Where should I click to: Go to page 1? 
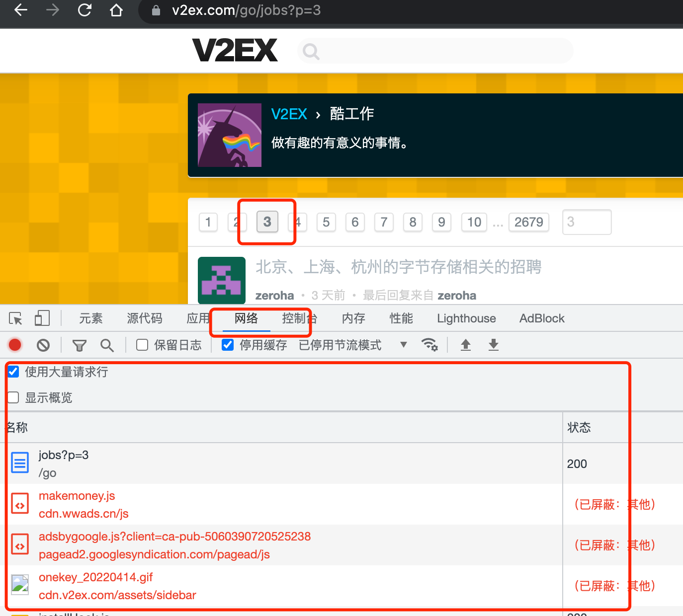point(208,222)
